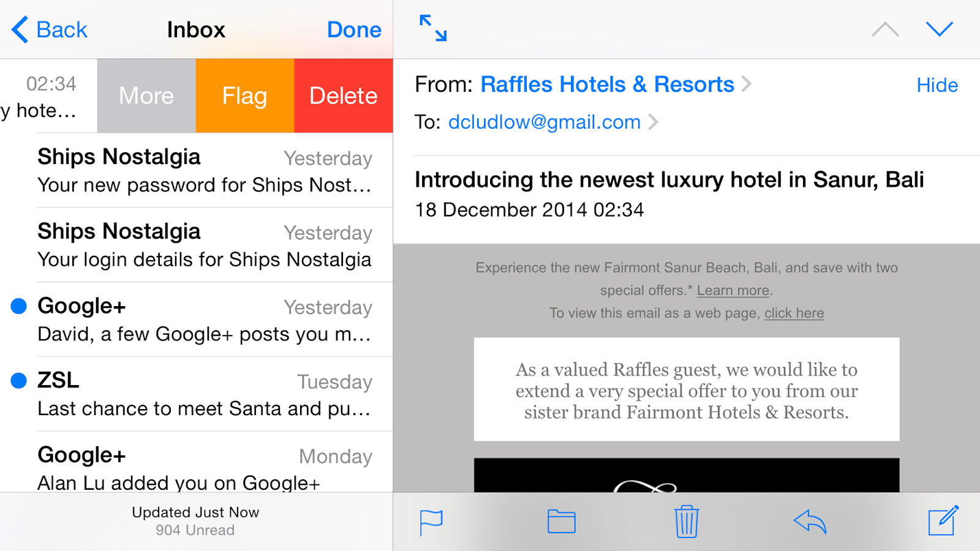The width and height of the screenshot is (980, 551).
Task: Tap Done to finish editing
Action: [354, 29]
